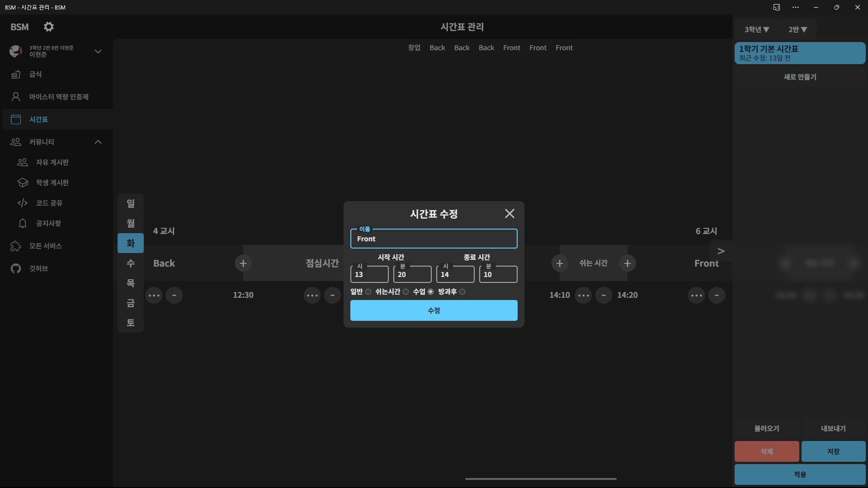This screenshot has width=868, height=488.
Task: Click the 수정 submit button
Action: 434,310
